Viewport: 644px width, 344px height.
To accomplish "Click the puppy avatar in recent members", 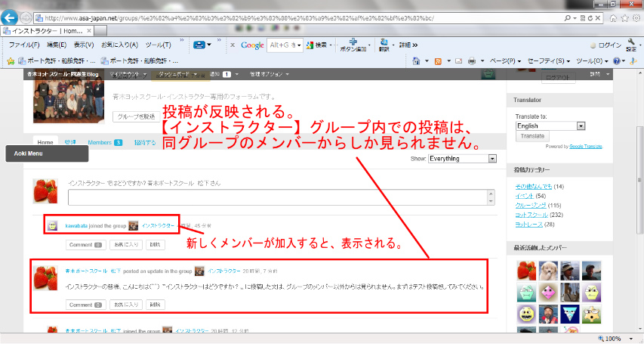I will (x=548, y=271).
